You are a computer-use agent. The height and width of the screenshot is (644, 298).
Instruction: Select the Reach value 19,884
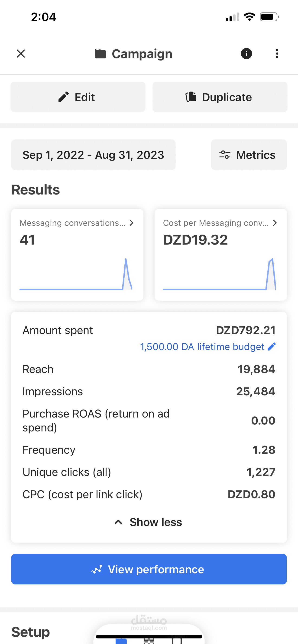(256, 369)
